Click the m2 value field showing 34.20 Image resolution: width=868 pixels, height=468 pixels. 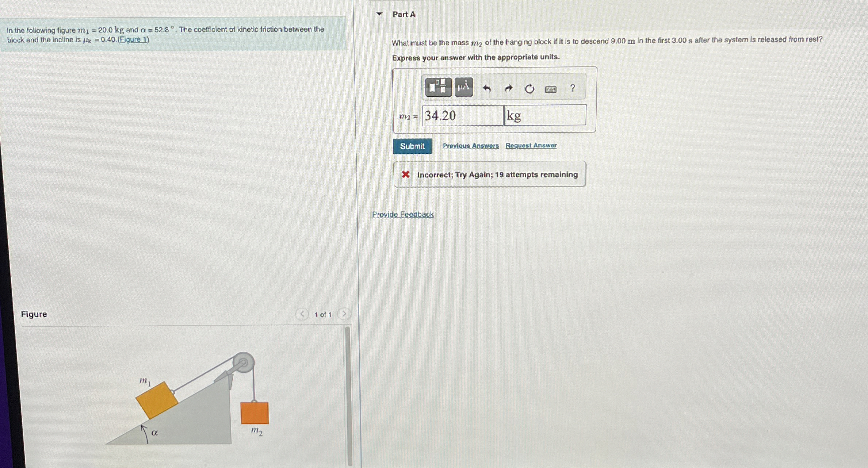click(x=463, y=116)
